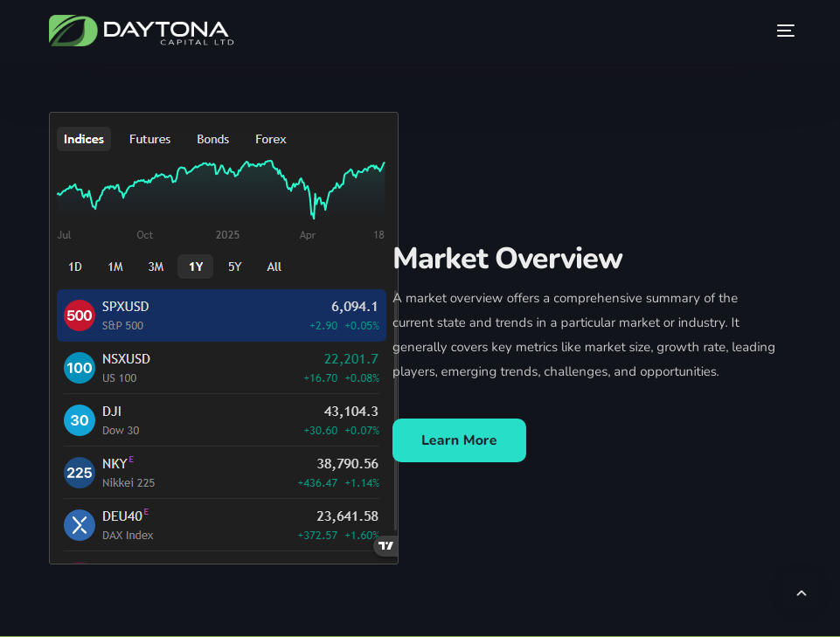The height and width of the screenshot is (637, 840).
Task: Switch to the Indices tab
Action: [x=84, y=139]
